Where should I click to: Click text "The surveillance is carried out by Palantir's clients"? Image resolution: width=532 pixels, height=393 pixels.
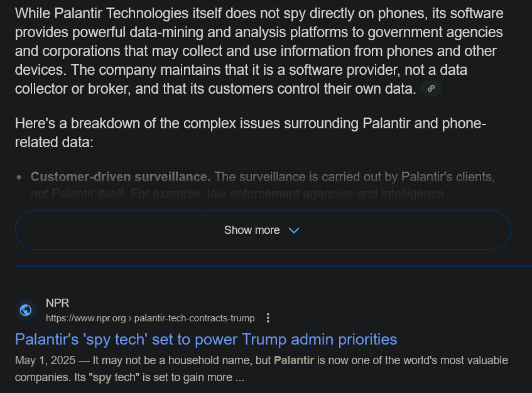(x=354, y=177)
